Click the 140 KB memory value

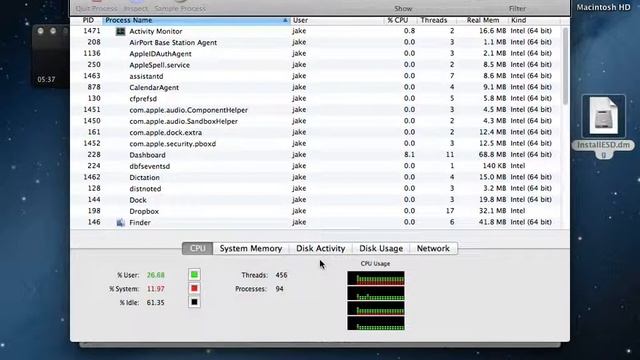tap(494, 166)
